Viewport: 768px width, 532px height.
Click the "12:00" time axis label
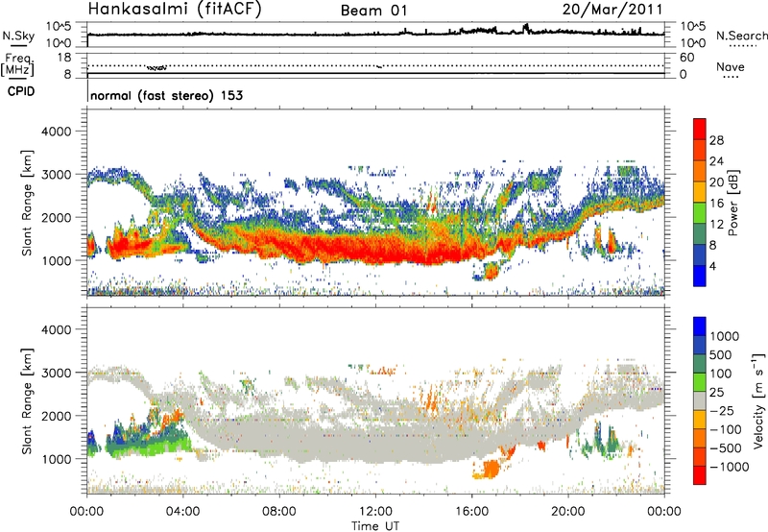point(375,512)
